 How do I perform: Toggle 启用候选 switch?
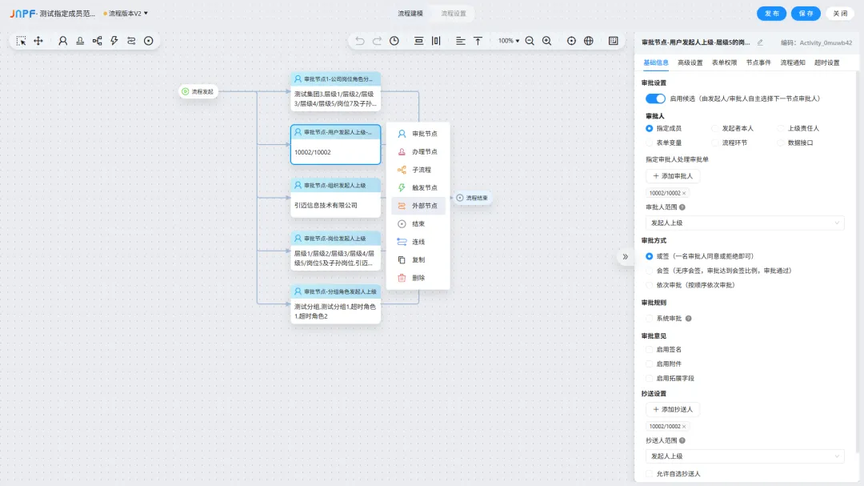(x=655, y=99)
